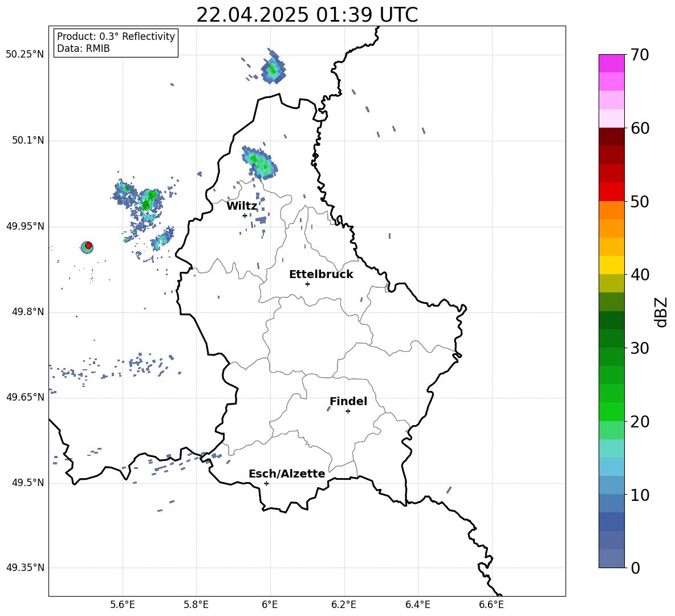Click the 5.6°E longitude label

coord(123,605)
